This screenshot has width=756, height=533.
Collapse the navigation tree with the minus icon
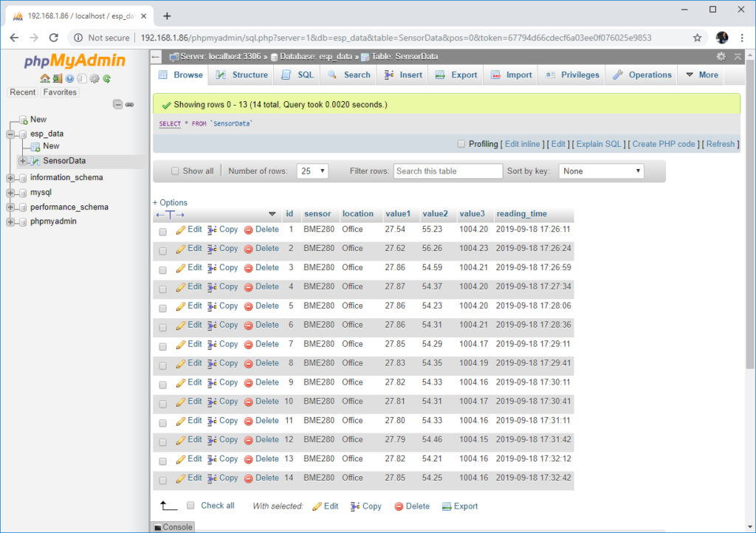point(118,104)
